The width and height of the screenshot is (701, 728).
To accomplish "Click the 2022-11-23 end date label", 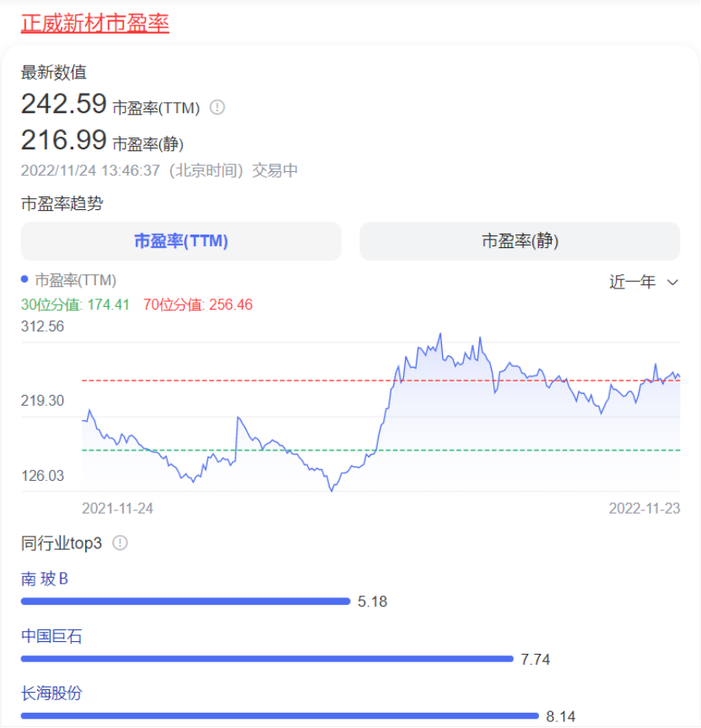I will point(644,509).
